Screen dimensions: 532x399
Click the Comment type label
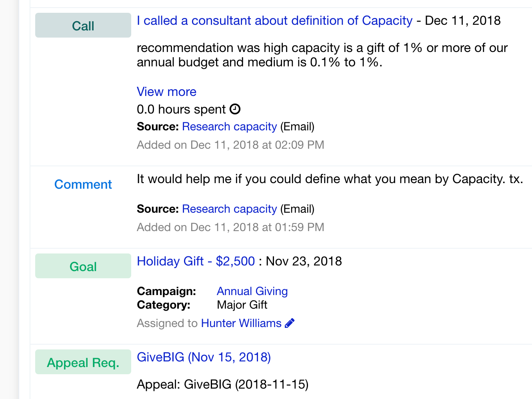point(83,184)
